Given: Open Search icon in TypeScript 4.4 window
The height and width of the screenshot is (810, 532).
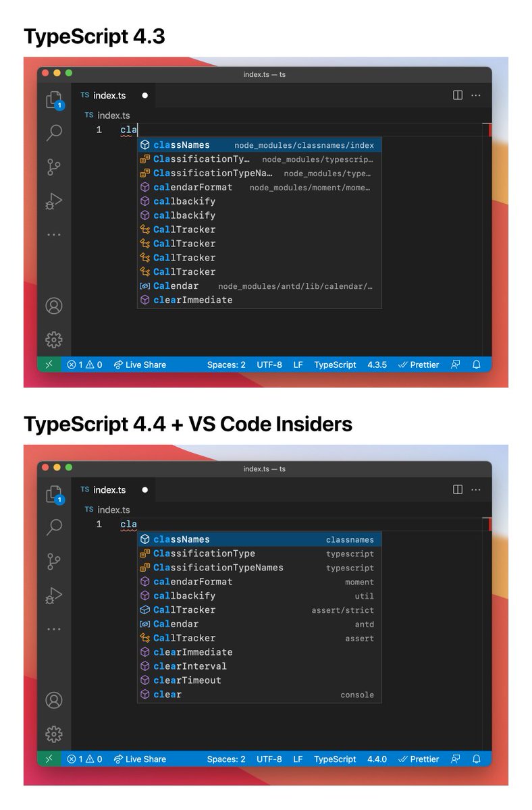Looking at the screenshot, I should [x=54, y=527].
